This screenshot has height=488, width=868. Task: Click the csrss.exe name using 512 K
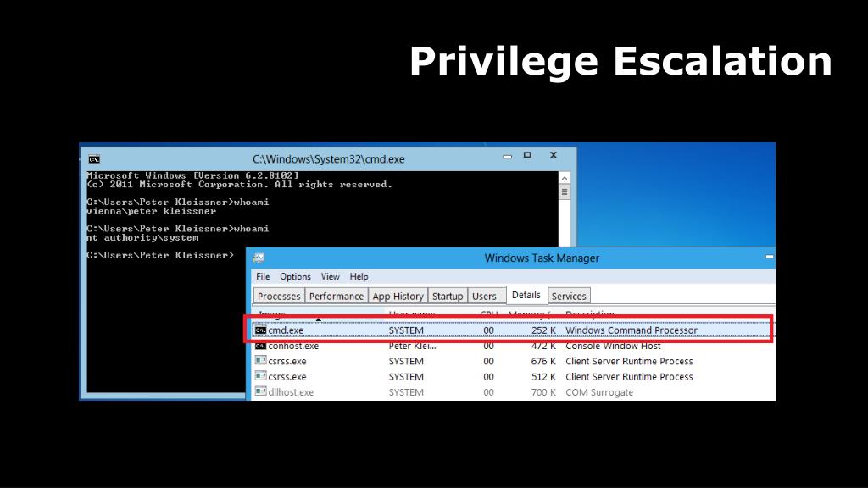tap(287, 377)
